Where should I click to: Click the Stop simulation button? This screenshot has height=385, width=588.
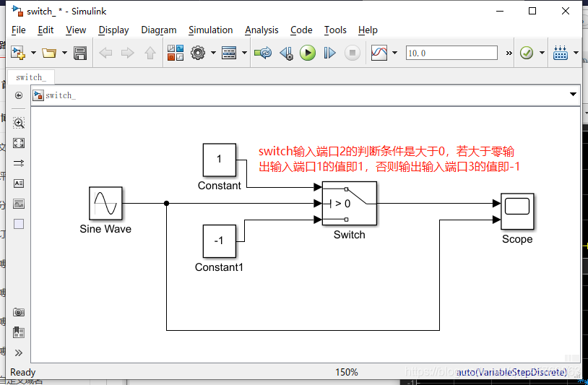(352, 53)
